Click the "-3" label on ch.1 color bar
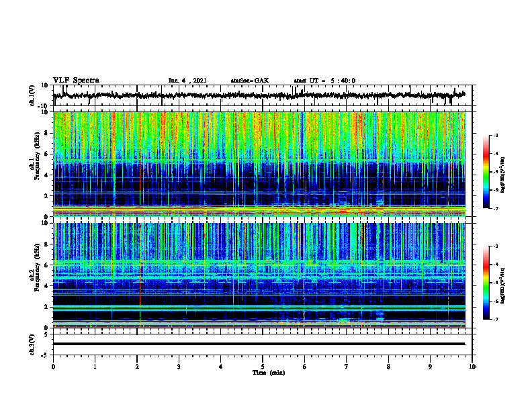The width and height of the screenshot is (532, 411). 496,135
